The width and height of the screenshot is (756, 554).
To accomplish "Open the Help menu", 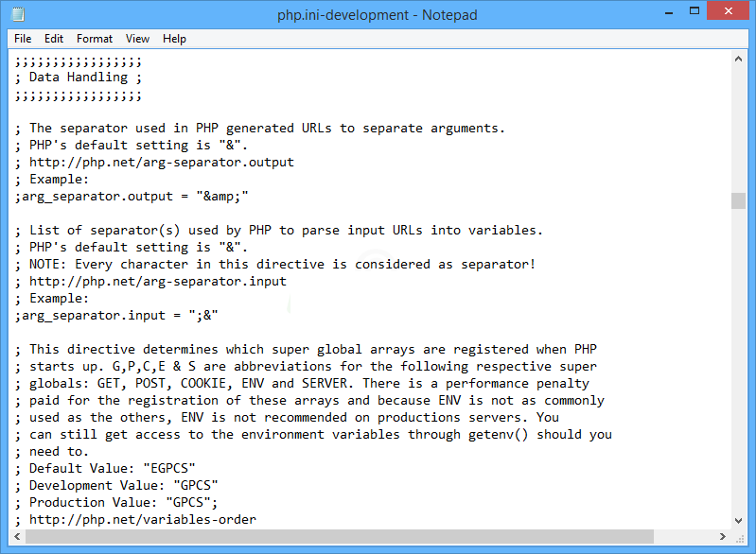I will (174, 39).
